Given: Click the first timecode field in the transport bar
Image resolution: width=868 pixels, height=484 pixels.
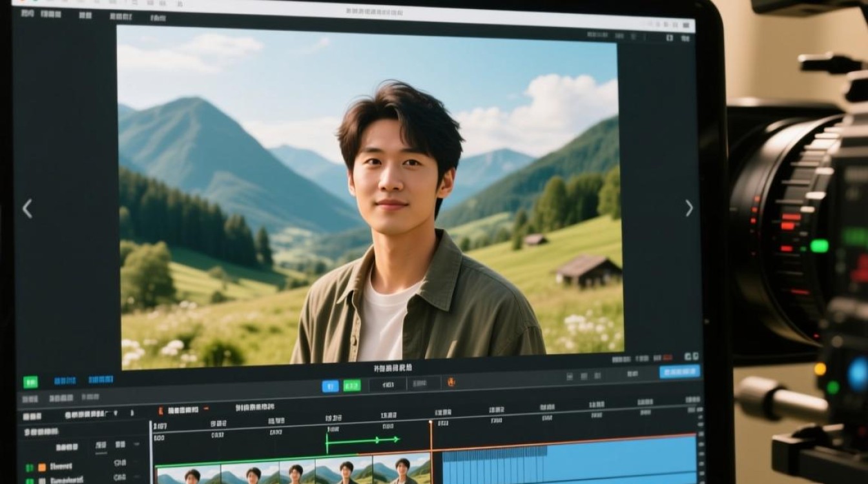Looking at the screenshot, I should tap(388, 385).
